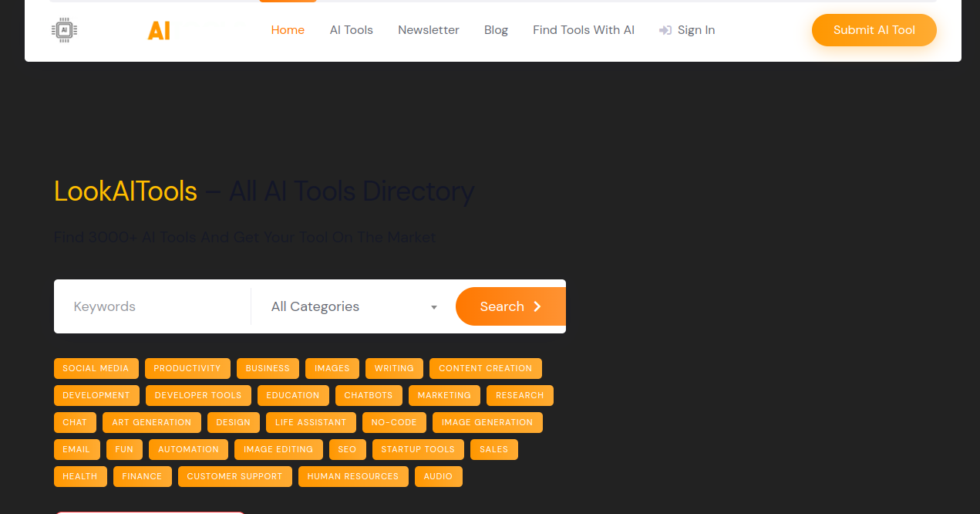Choose the Images category tag
980x514 pixels.
[x=332, y=368]
